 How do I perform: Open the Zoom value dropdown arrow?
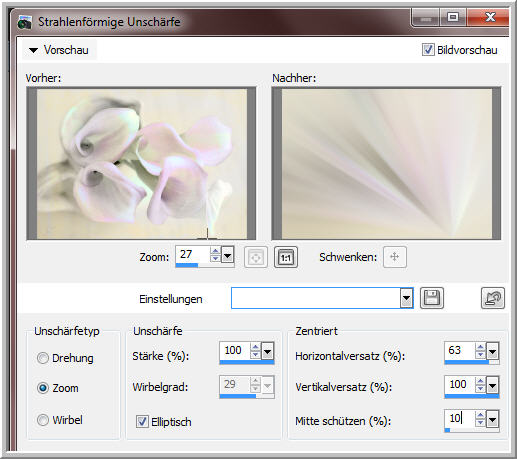228,256
